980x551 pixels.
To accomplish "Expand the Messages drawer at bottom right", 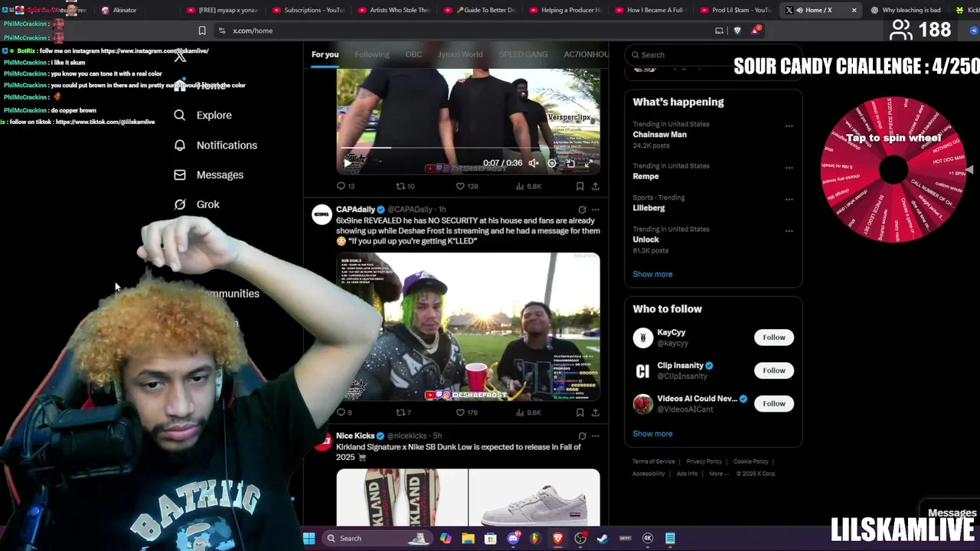I will pyautogui.click(x=952, y=513).
